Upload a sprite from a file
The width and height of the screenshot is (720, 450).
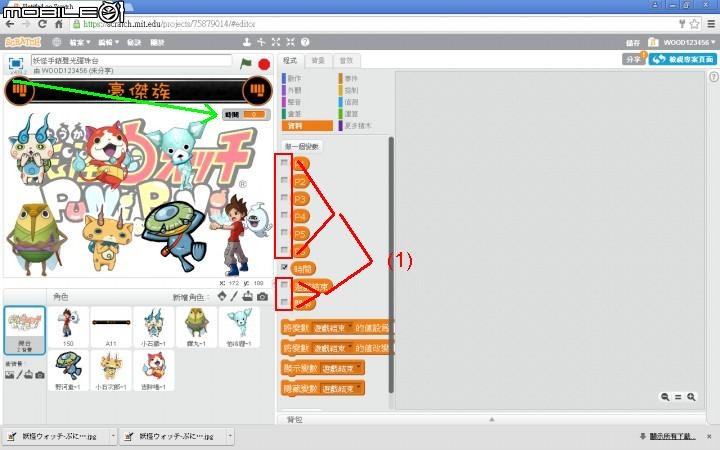tap(248, 296)
